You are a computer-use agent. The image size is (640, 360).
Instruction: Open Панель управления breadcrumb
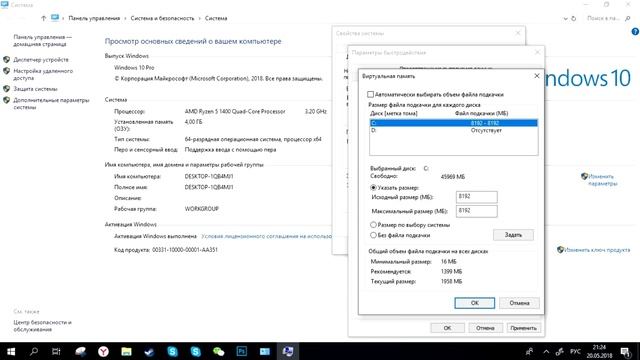[94, 18]
